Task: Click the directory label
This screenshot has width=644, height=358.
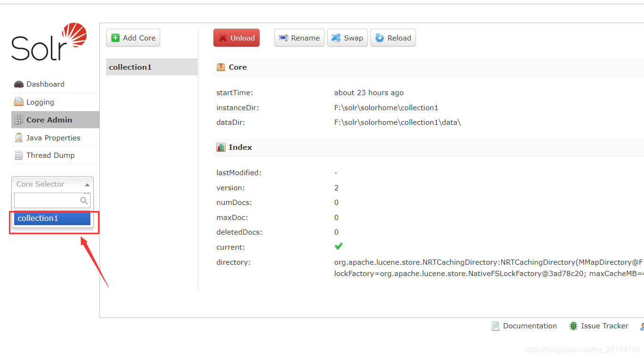Action: pyautogui.click(x=233, y=262)
